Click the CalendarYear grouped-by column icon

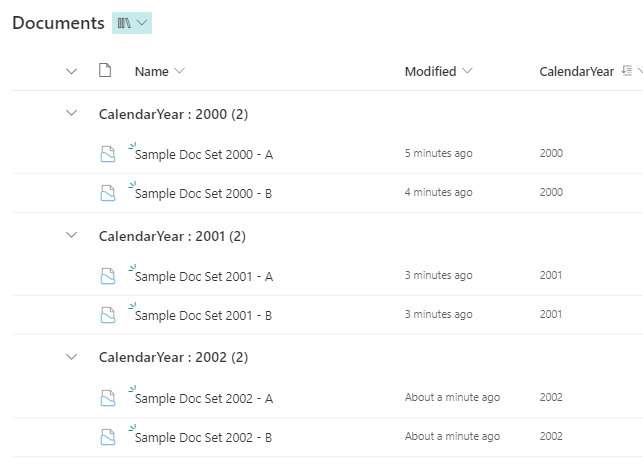[x=627, y=71]
